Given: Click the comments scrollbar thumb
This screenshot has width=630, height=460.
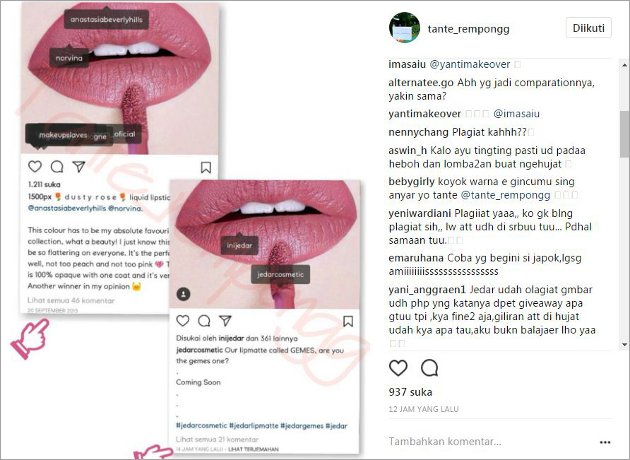Looking at the screenshot, I should coord(624,134).
